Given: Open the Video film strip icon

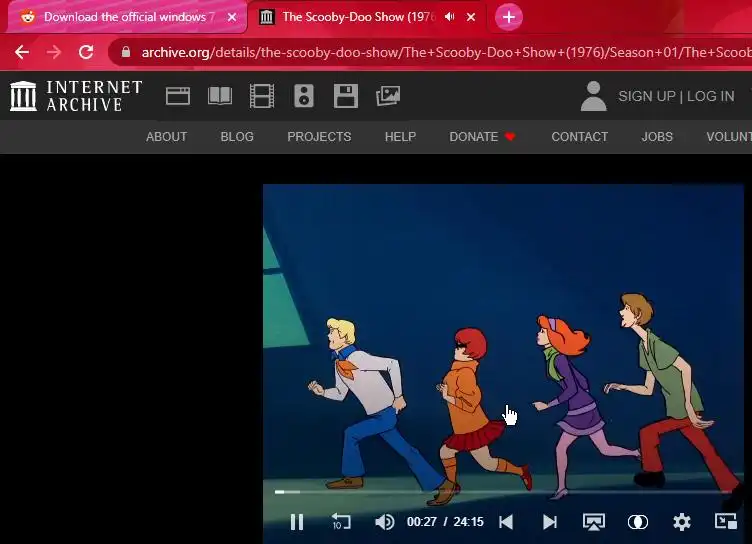Looking at the screenshot, I should (262, 95).
